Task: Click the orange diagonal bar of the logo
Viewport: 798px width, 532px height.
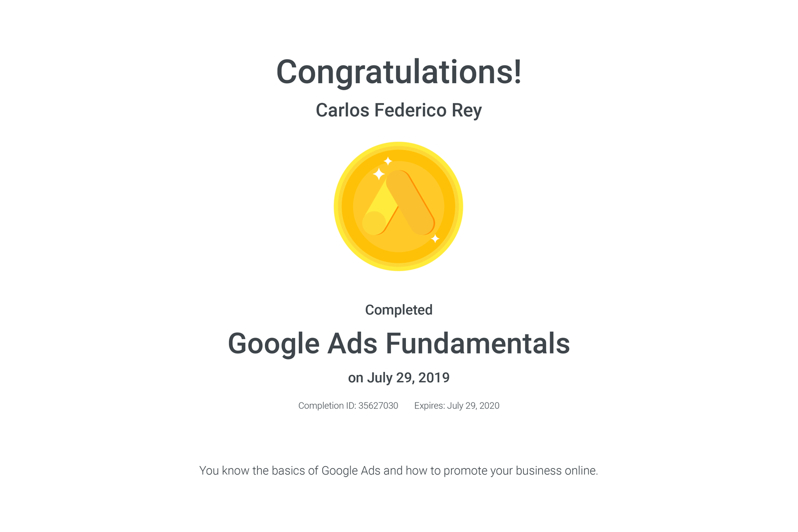Action: pyautogui.click(x=410, y=202)
